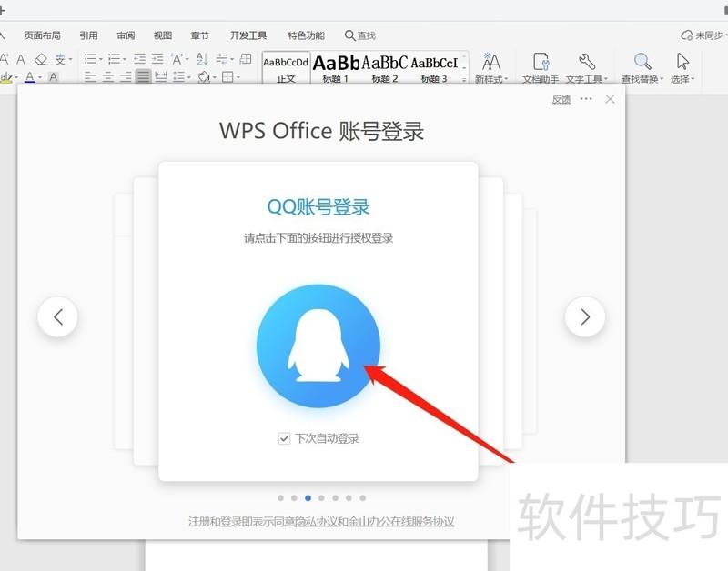Open the numbered list dropdown arrow
The image size is (728, 571).
(124, 59)
